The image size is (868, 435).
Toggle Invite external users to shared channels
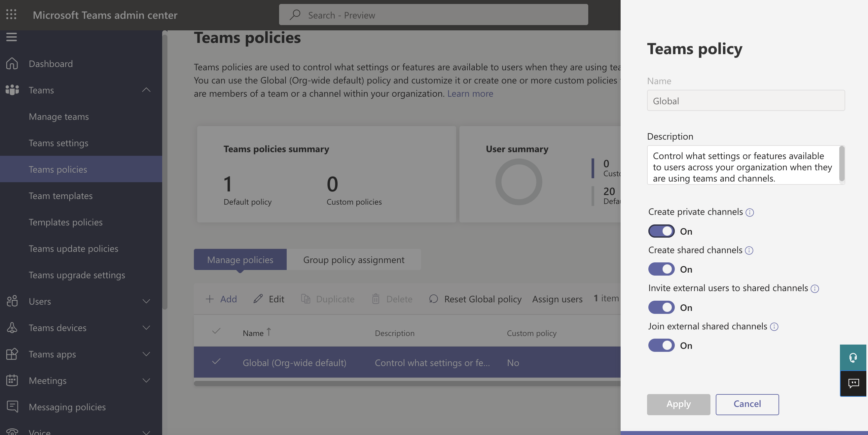[661, 307]
